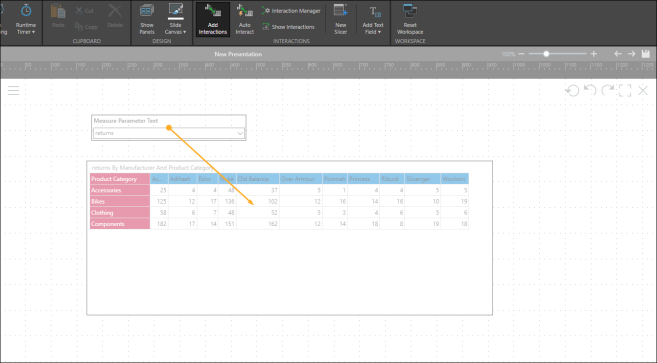
Task: Click the redo icon on canvas
Action: (608, 90)
